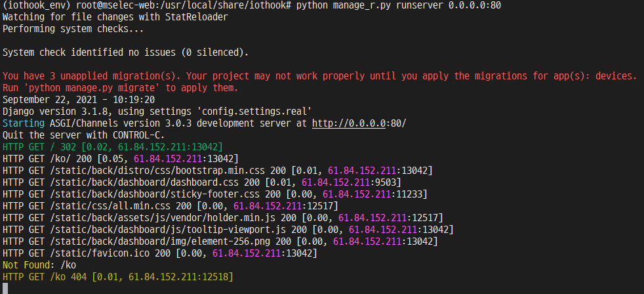Click 'System check identified no issues' line
The image size is (644, 294).
click(126, 52)
